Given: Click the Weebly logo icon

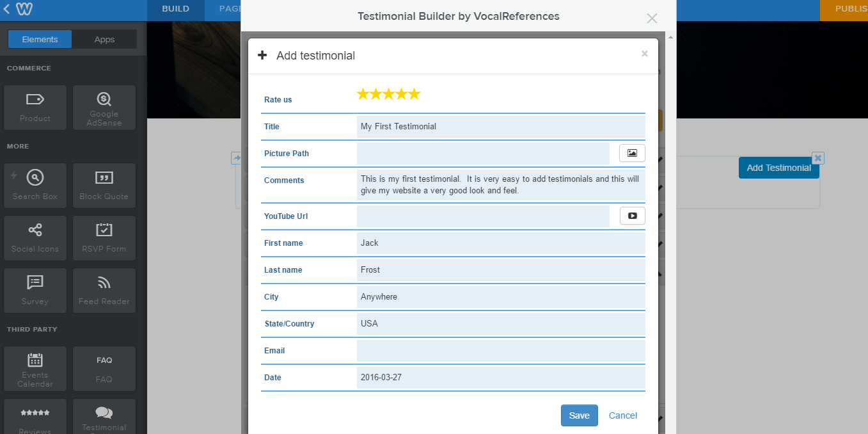Looking at the screenshot, I should [x=25, y=9].
